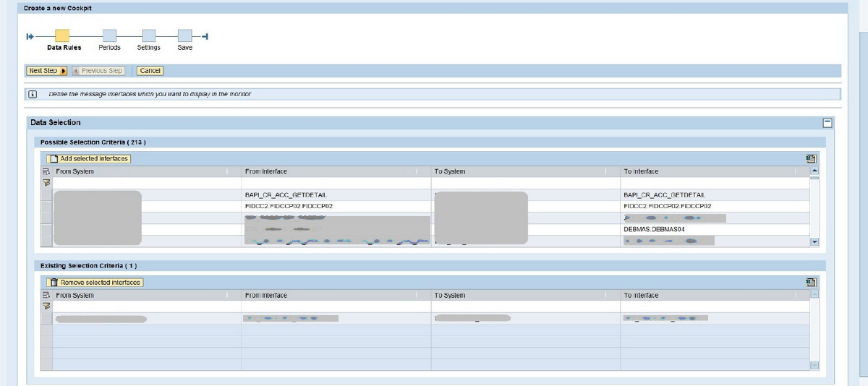Screen dimensions: 868x386
Task: Go to Save step in roadmap
Action: tap(185, 35)
